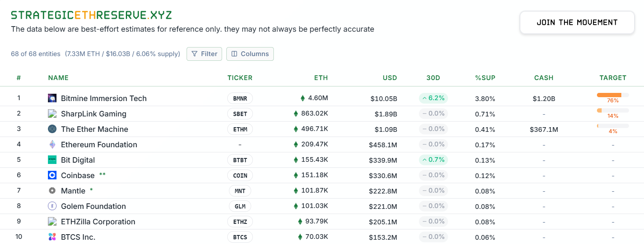This screenshot has height=244, width=644.
Task: Open the Filter options
Action: [204, 54]
